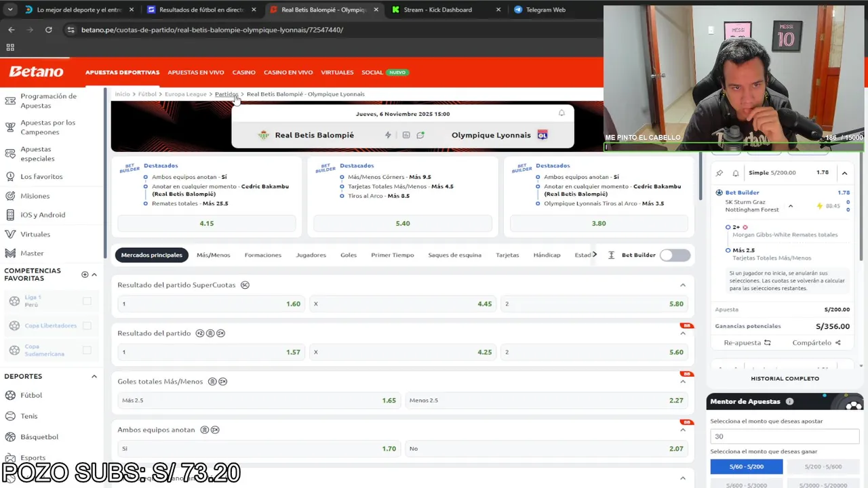Open Apuestas especiales sidebar icon
This screenshot has width=868, height=488.
coord(10,154)
